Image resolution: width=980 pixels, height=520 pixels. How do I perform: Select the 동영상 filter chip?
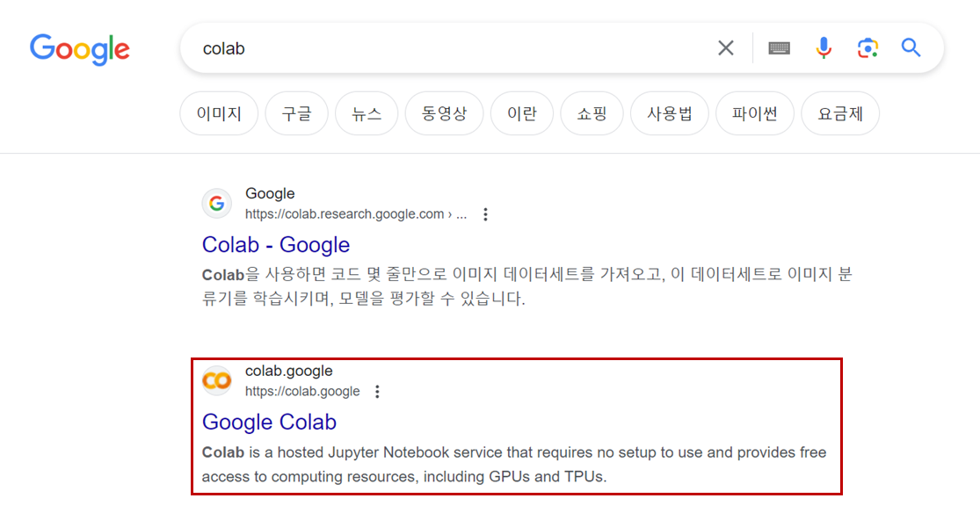click(x=444, y=113)
